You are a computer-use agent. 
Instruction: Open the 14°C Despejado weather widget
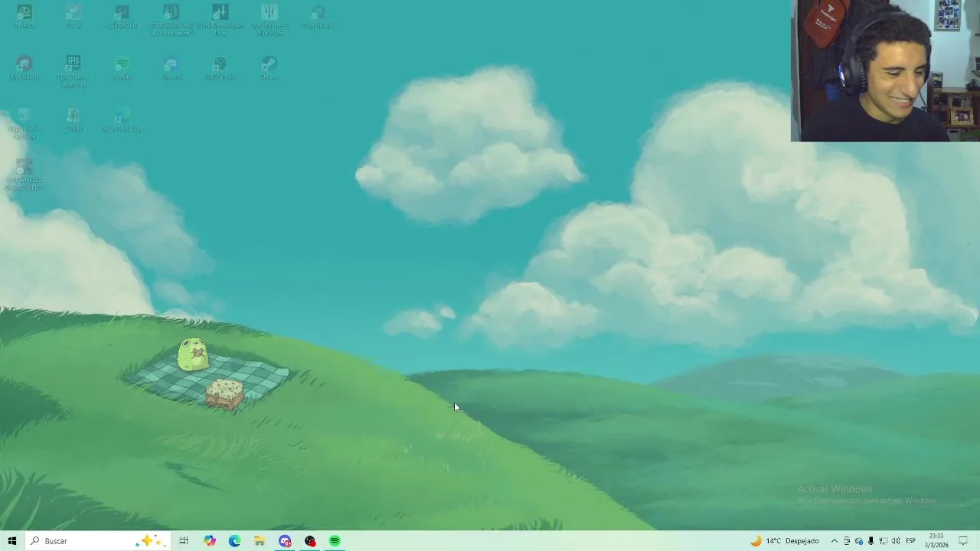pyautogui.click(x=784, y=541)
